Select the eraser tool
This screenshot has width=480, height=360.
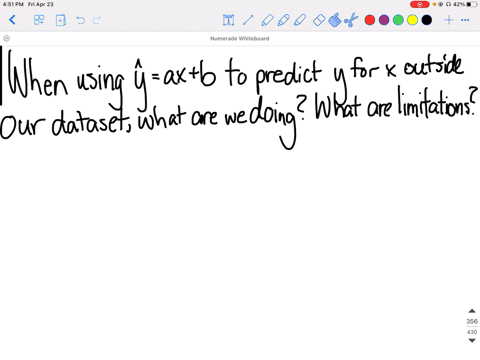tap(319, 20)
